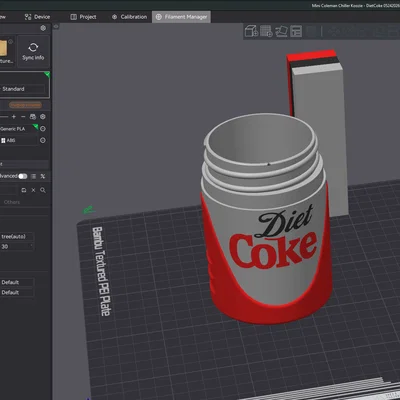The width and height of the screenshot is (400, 400).
Task: Click the compare presets icon
Action: pos(43,176)
